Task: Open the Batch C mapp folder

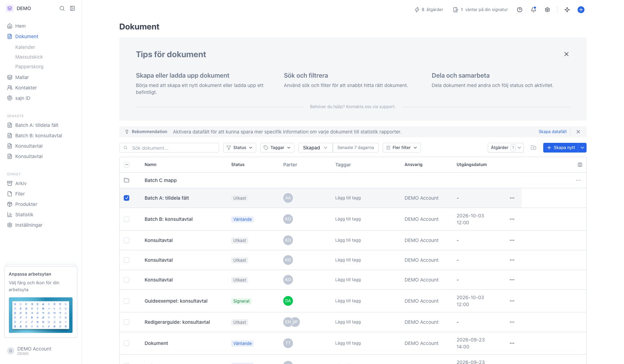Action: 161,180
